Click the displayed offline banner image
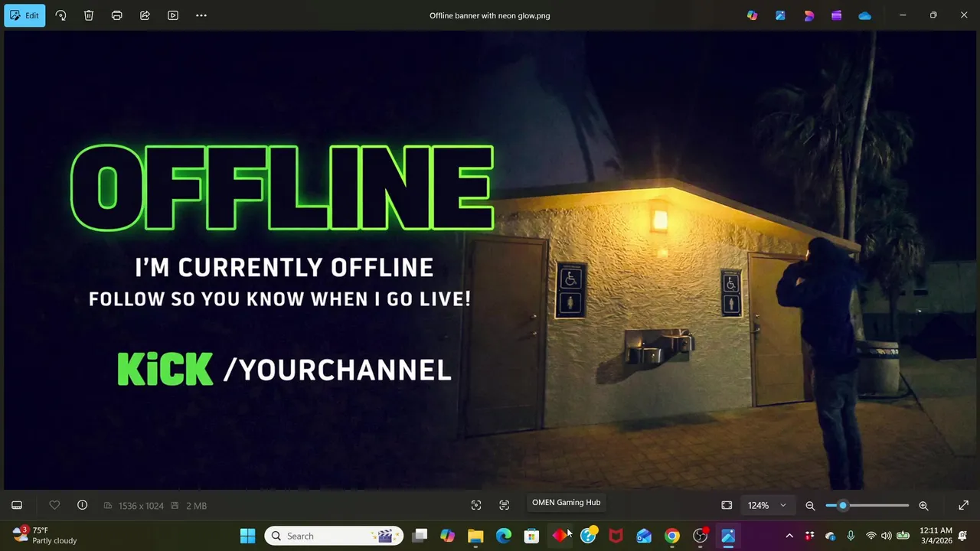 [490, 260]
